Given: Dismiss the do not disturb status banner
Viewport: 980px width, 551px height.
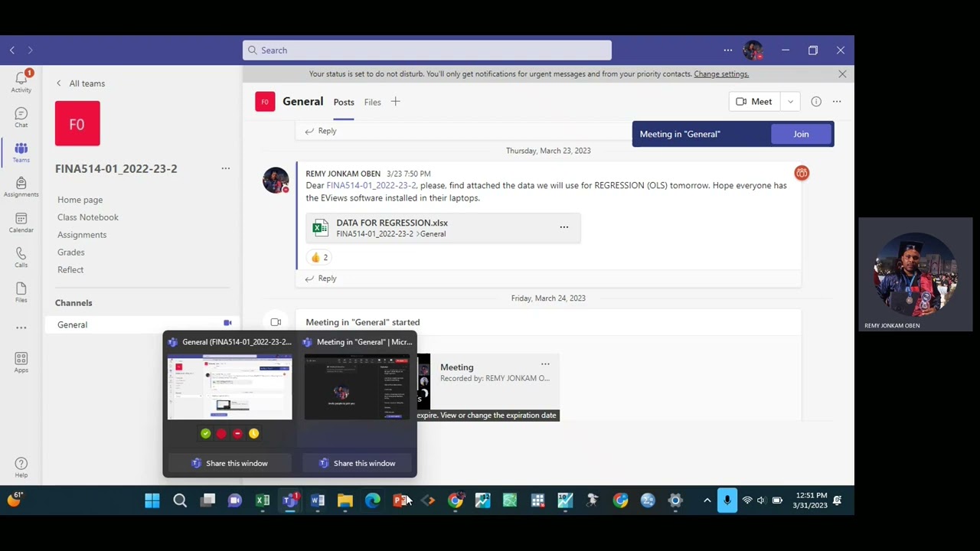Looking at the screenshot, I should 842,74.
